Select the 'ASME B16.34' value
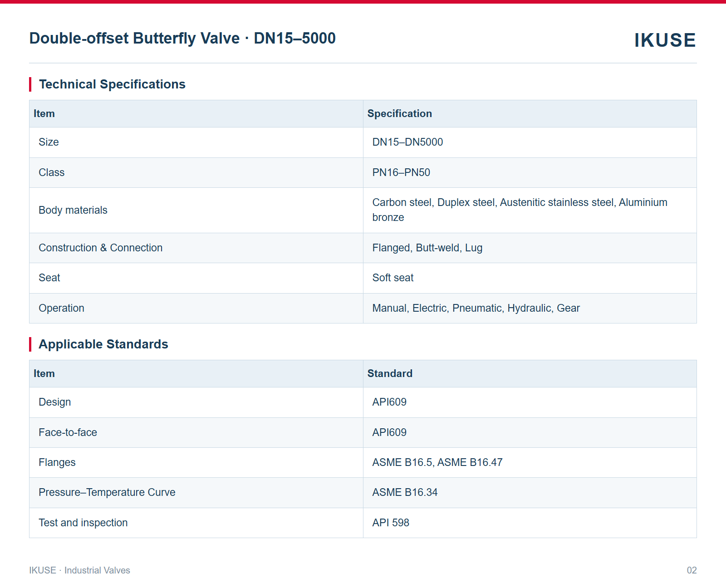Image resolution: width=726 pixels, height=588 pixels. [405, 492]
